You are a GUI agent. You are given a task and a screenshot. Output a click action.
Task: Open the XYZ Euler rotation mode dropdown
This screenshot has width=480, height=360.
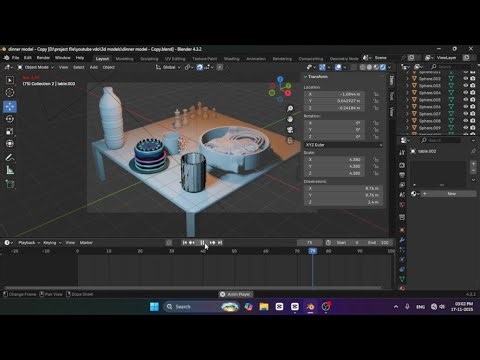point(343,145)
